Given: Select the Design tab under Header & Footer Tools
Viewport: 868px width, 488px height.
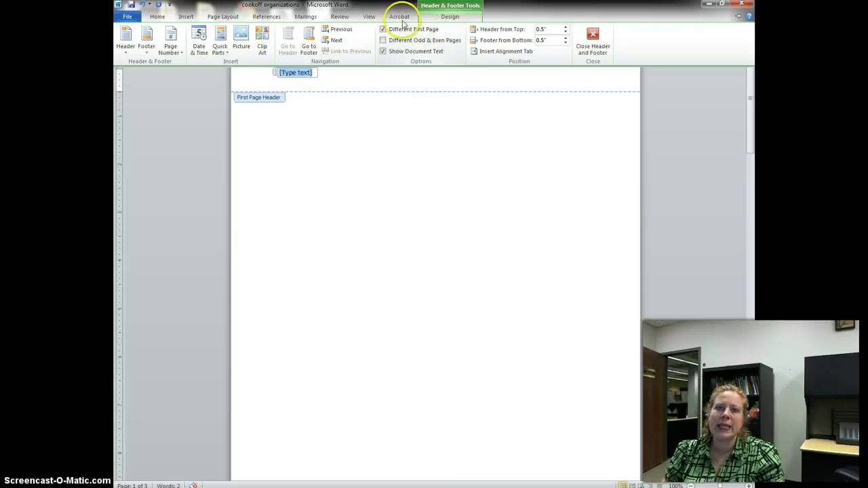Looking at the screenshot, I should [450, 16].
